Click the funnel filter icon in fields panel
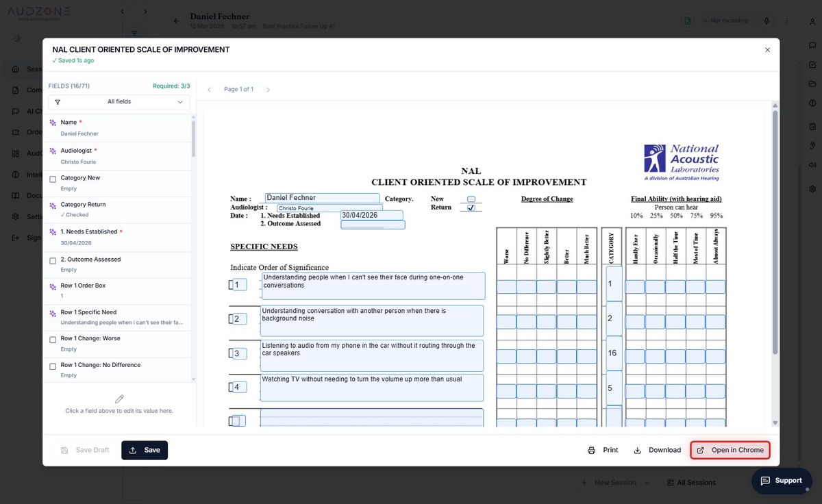The width and height of the screenshot is (822, 504). point(58,102)
